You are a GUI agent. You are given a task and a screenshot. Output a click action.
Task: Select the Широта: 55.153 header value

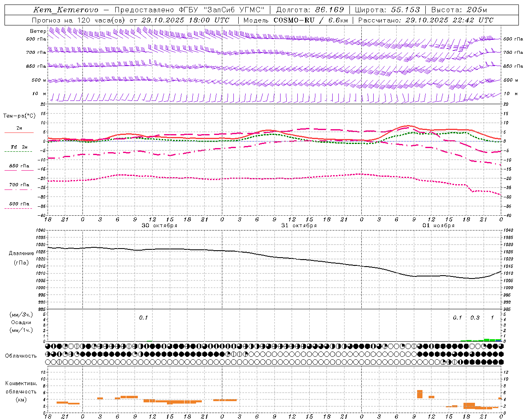point(387,10)
